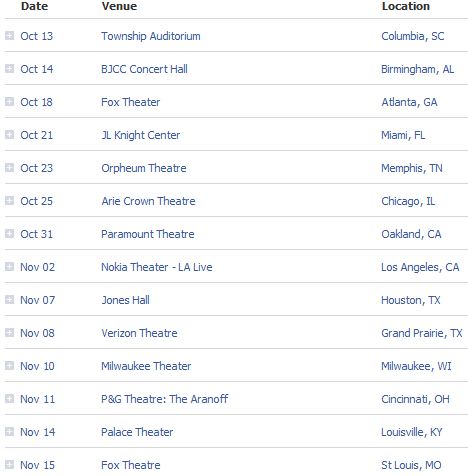Expand the Oct 13 event row
The height and width of the screenshot is (476, 468).
click(9, 35)
